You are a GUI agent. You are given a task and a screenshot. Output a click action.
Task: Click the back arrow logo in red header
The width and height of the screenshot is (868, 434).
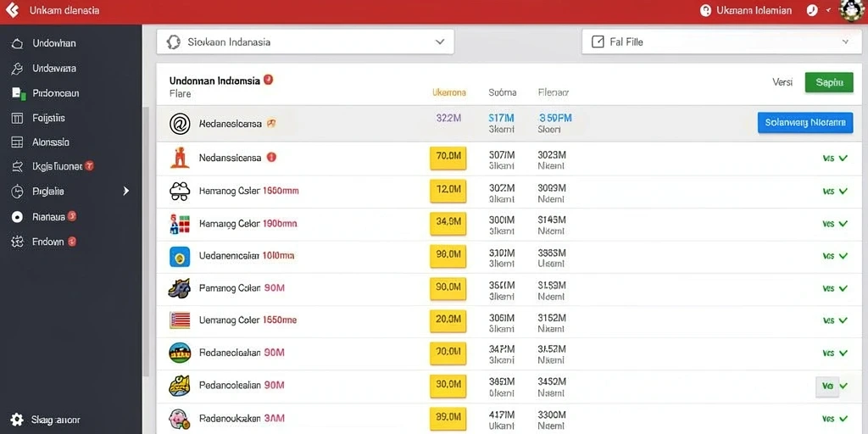[12, 10]
